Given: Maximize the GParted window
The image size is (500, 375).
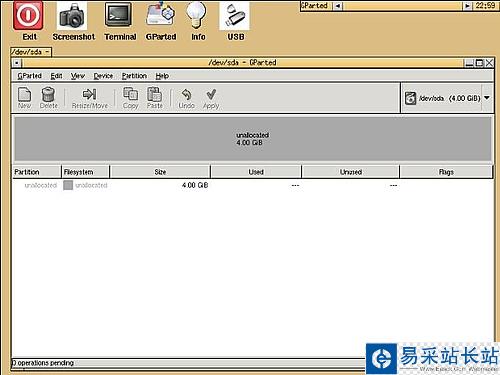Looking at the screenshot, I should coord(479,63).
